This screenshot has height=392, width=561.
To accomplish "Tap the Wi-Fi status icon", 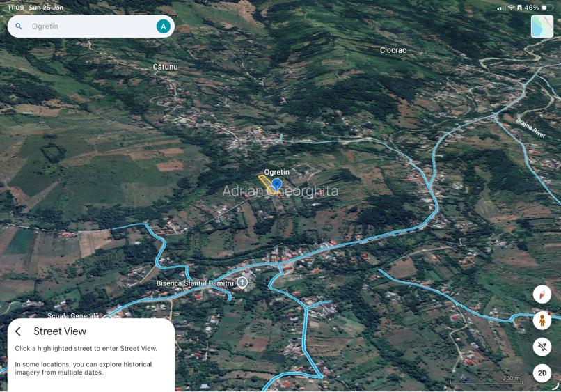I will [x=512, y=8].
